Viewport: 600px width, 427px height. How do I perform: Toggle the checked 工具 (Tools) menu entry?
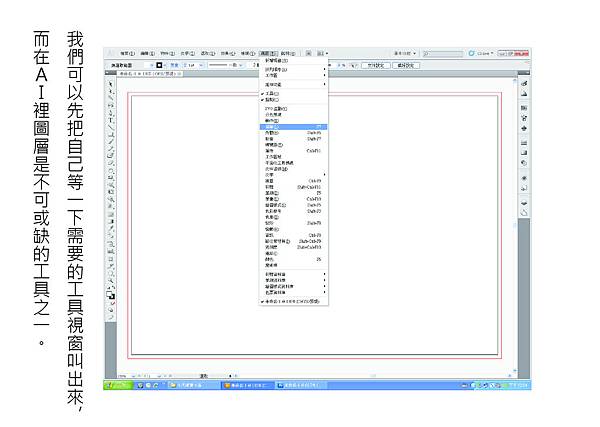click(x=293, y=93)
